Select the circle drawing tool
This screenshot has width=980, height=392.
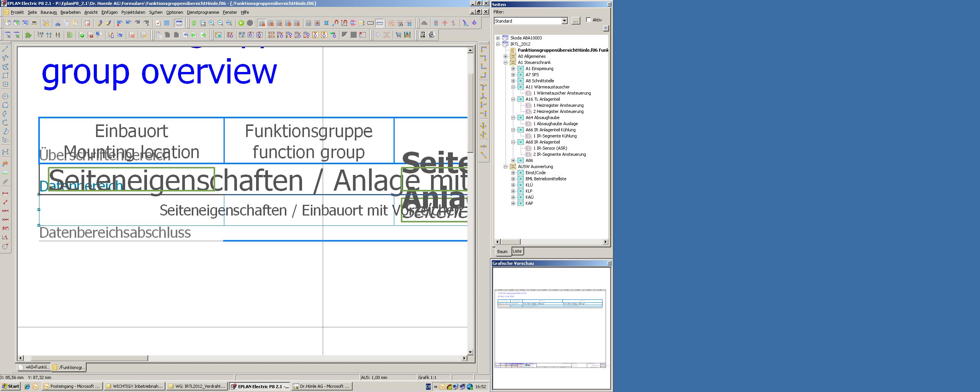click(5, 96)
